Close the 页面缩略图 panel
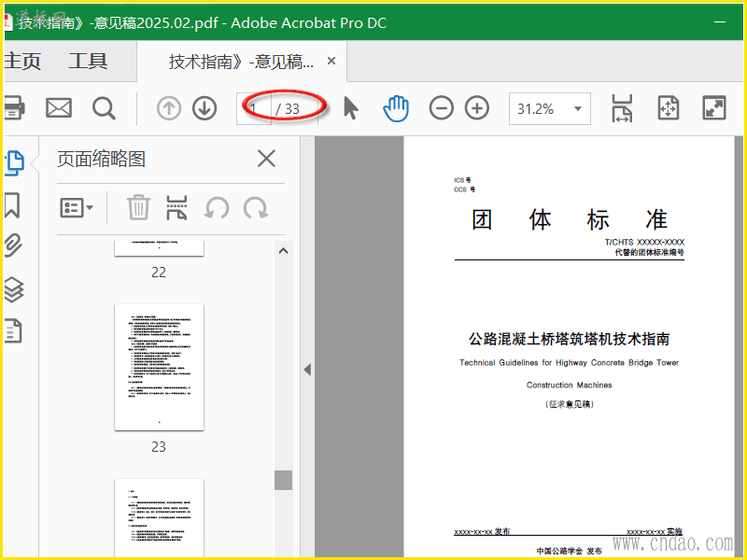This screenshot has height=560, width=747. [266, 159]
